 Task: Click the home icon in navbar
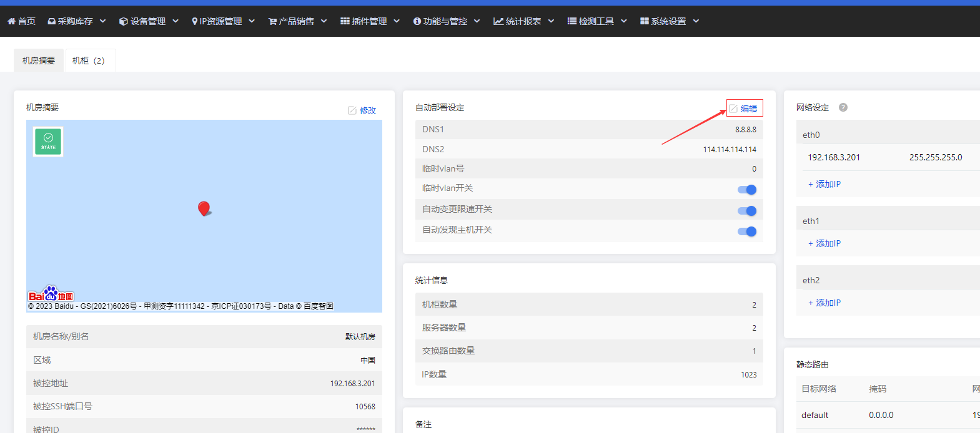pos(11,21)
